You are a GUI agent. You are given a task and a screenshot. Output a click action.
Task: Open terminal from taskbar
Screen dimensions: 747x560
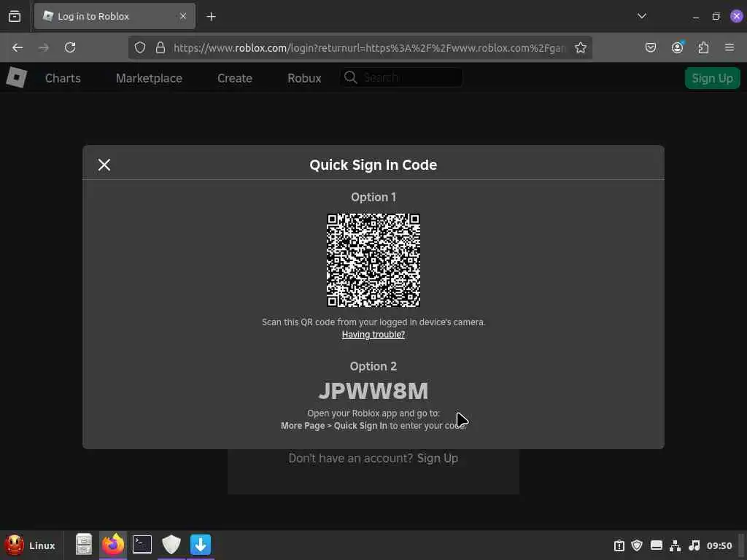point(142,544)
